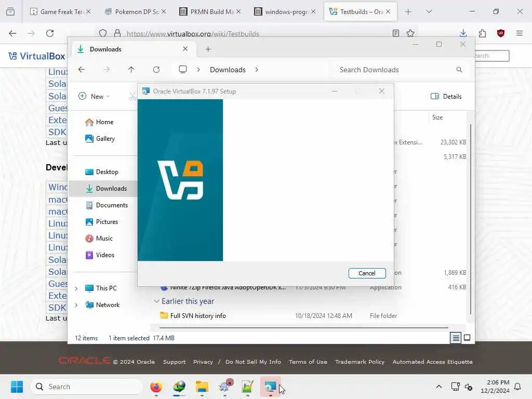The image size is (532, 399).
Task: Open Firefox View icon at top left
Action: pyautogui.click(x=10, y=11)
